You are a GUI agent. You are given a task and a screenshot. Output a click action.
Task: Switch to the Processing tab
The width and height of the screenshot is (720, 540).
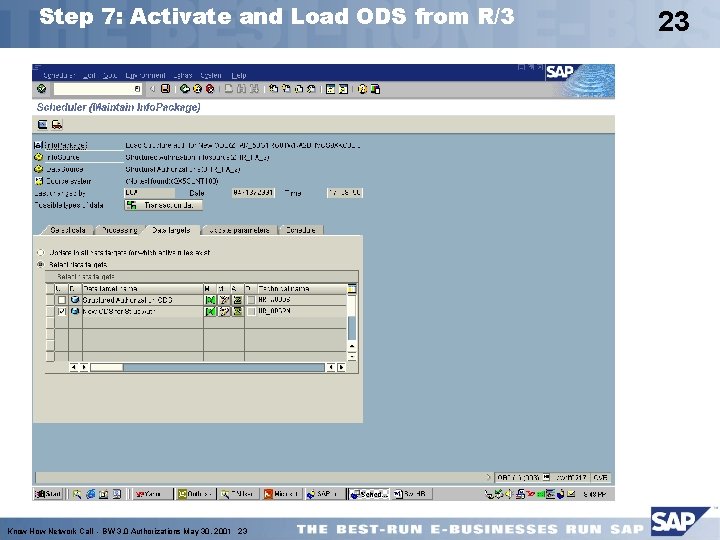pos(120,230)
